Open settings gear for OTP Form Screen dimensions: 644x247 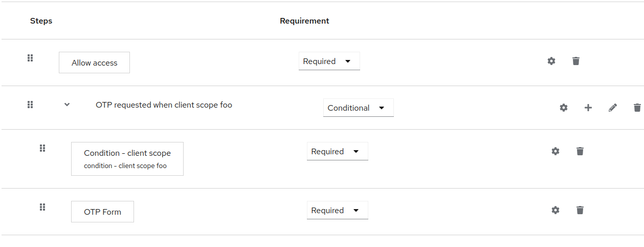pyautogui.click(x=555, y=210)
